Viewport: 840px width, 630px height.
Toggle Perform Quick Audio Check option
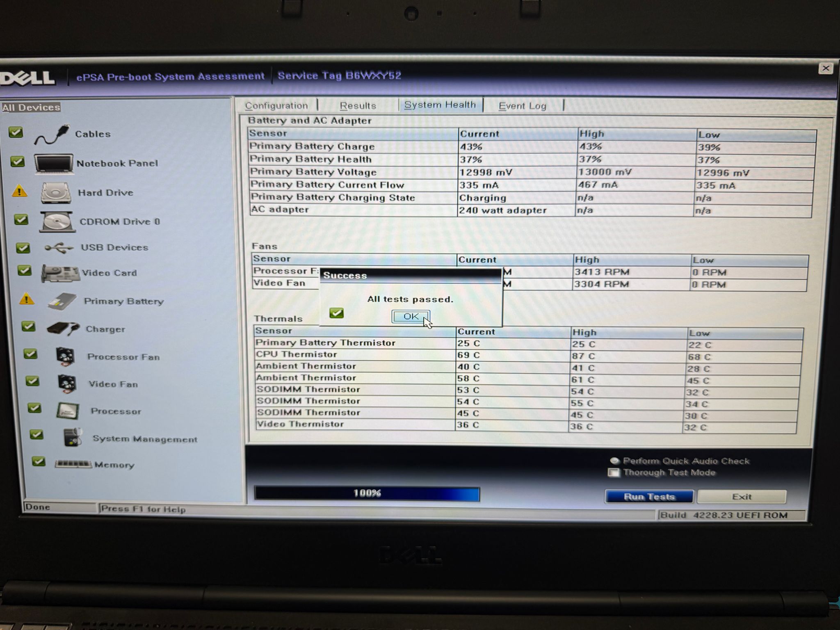(x=614, y=461)
